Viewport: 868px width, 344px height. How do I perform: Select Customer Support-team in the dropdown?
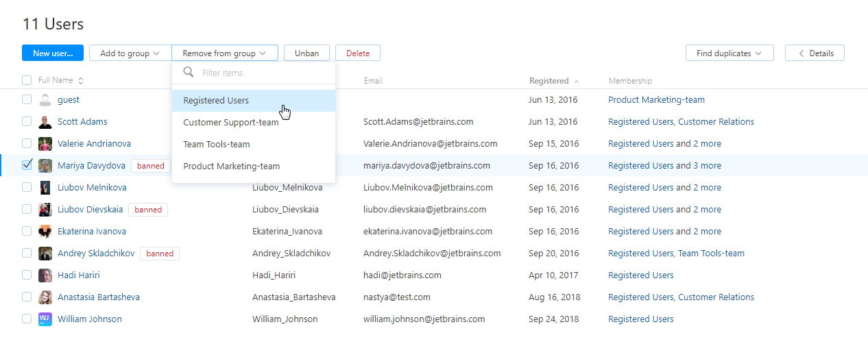(x=254, y=123)
